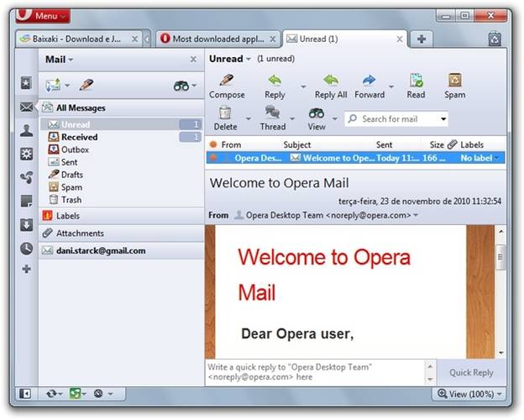
Task: Open the Widgets panel gear icon
Action: tap(26, 154)
